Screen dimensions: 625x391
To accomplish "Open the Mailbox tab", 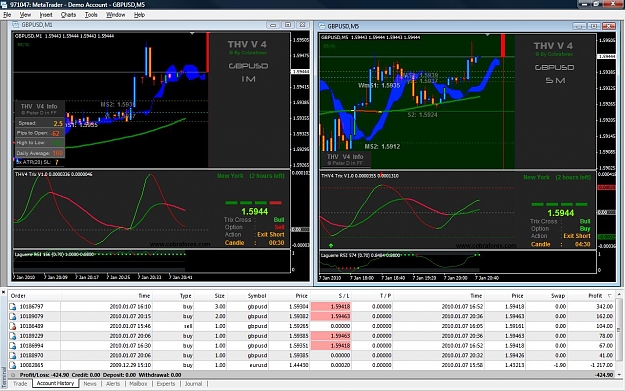I will [138, 383].
